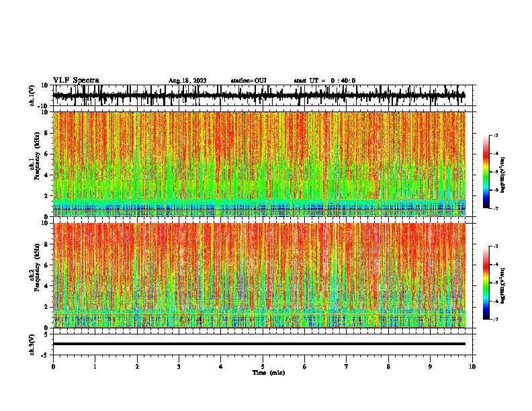Viewport: 532px width, 411px height.
Task: Click the "4" kHz tick on ch.2 frequency axis
Action: (x=47, y=286)
